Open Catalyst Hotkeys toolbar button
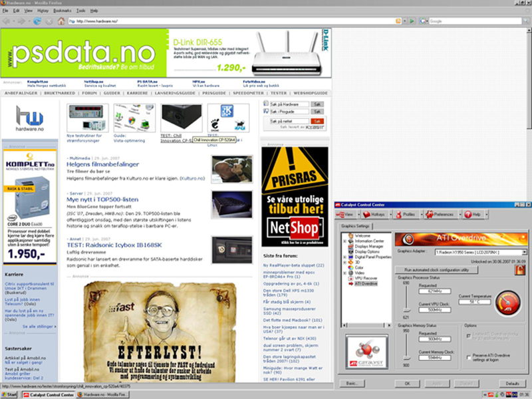532x399 pixels. (x=374, y=214)
